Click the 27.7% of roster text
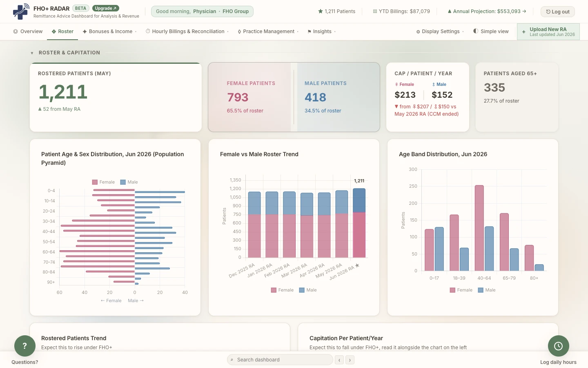Screen dimensions: 588x368 [501, 101]
